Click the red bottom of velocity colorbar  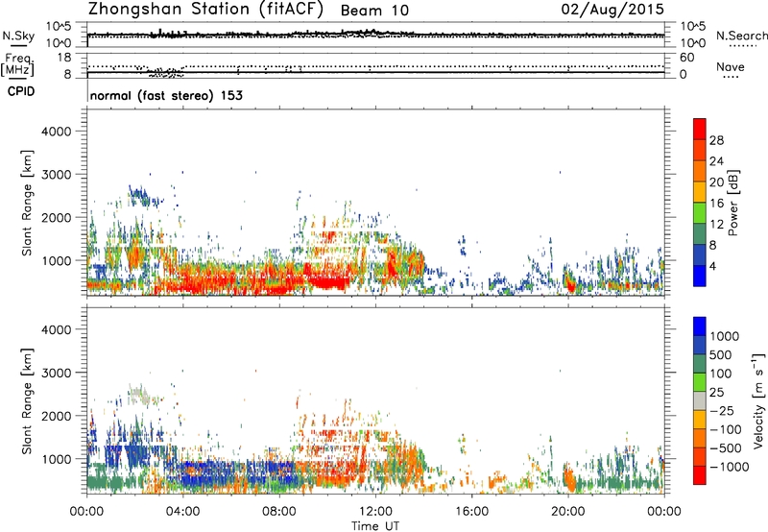pos(700,475)
